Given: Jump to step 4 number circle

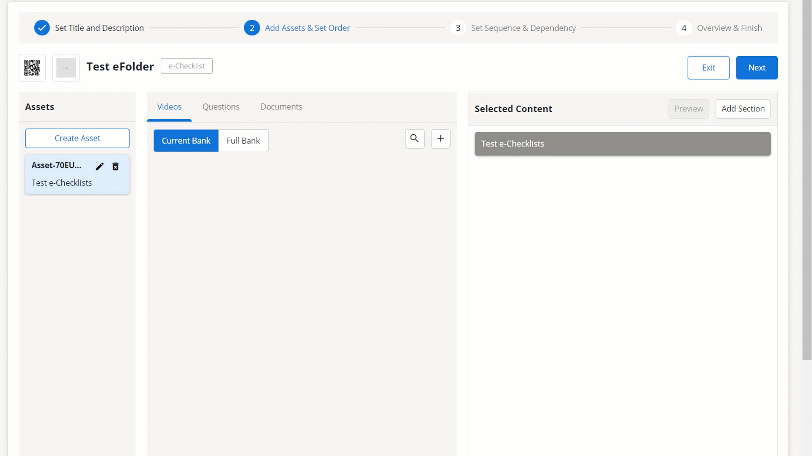Looking at the screenshot, I should pos(684,28).
